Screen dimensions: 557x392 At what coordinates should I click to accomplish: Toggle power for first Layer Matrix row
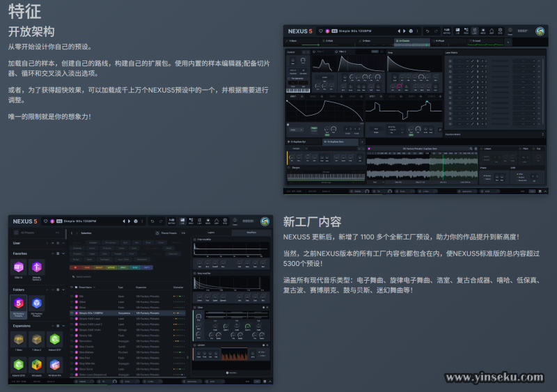[450, 61]
